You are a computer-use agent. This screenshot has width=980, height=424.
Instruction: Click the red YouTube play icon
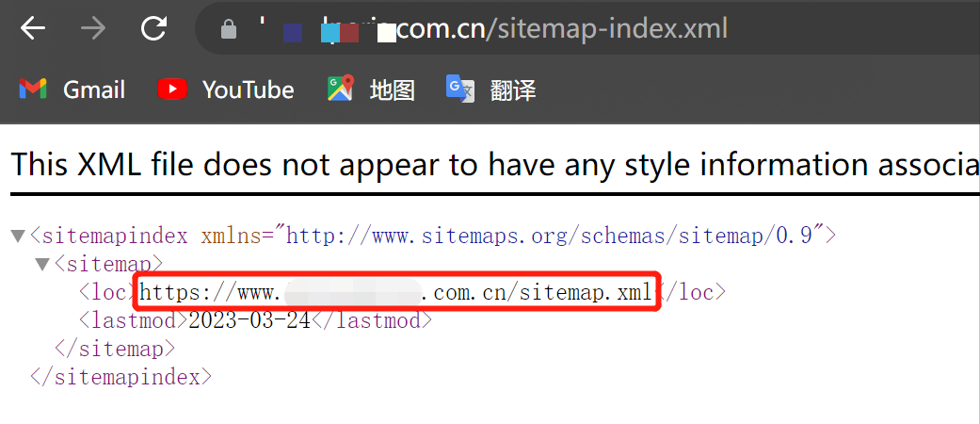coord(172,90)
